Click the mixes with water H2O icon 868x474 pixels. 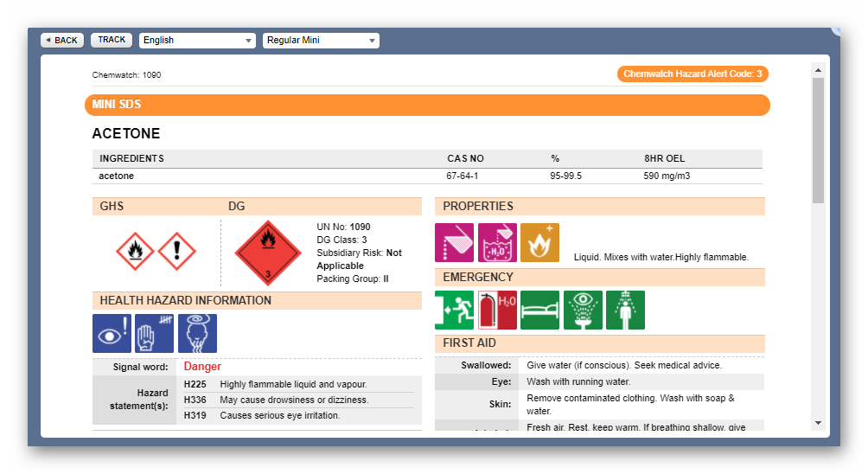click(x=497, y=242)
